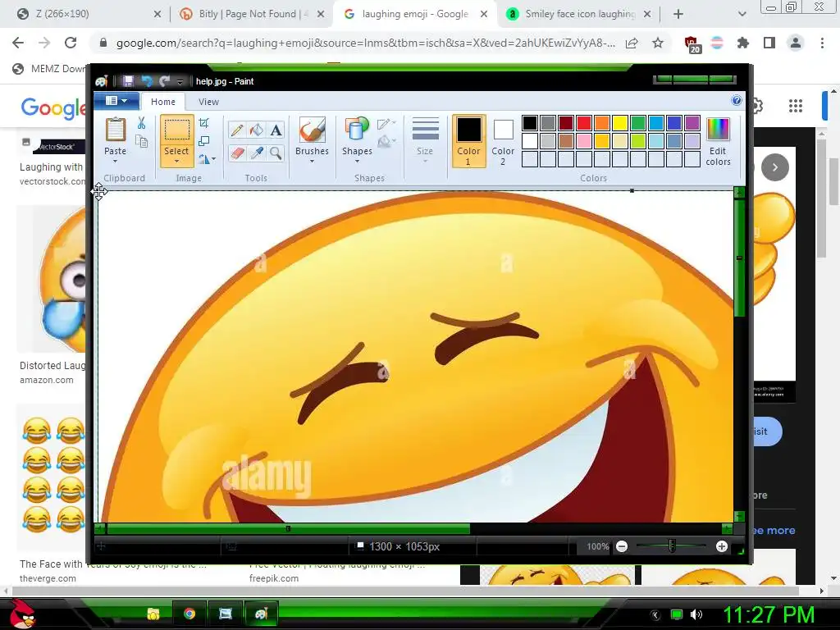This screenshot has height=630, width=840.
Task: Click the Redo arrow in Paint title bar
Action: [x=164, y=81]
